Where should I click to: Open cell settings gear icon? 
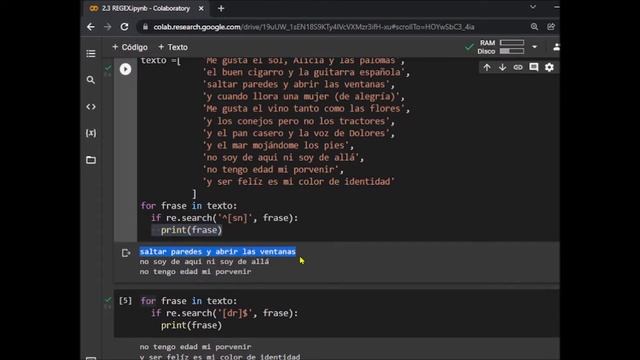pyautogui.click(x=549, y=67)
